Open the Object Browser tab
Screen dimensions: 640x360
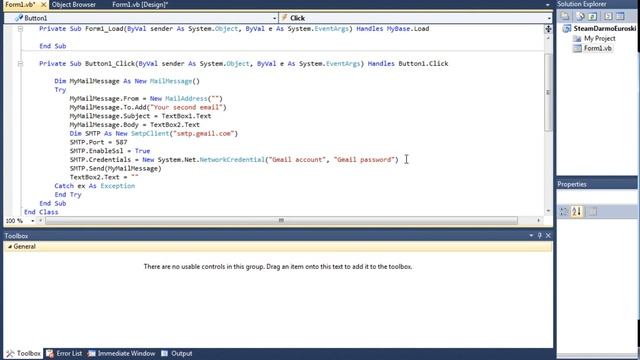point(73,4)
